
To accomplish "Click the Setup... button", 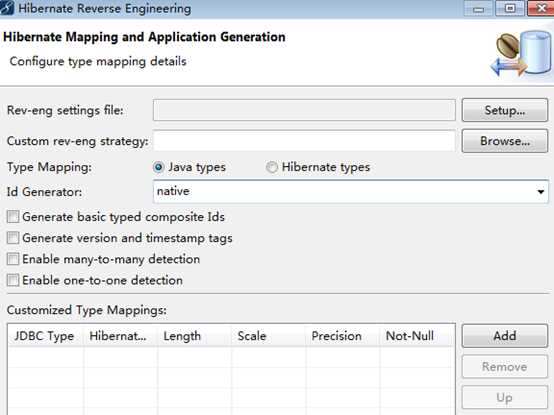I will (505, 110).
